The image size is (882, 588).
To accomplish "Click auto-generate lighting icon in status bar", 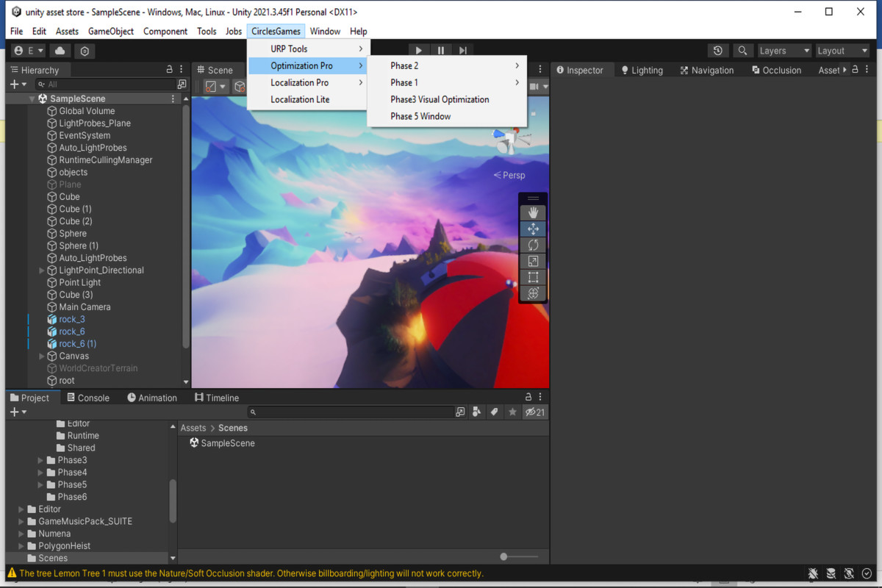I will point(849,573).
